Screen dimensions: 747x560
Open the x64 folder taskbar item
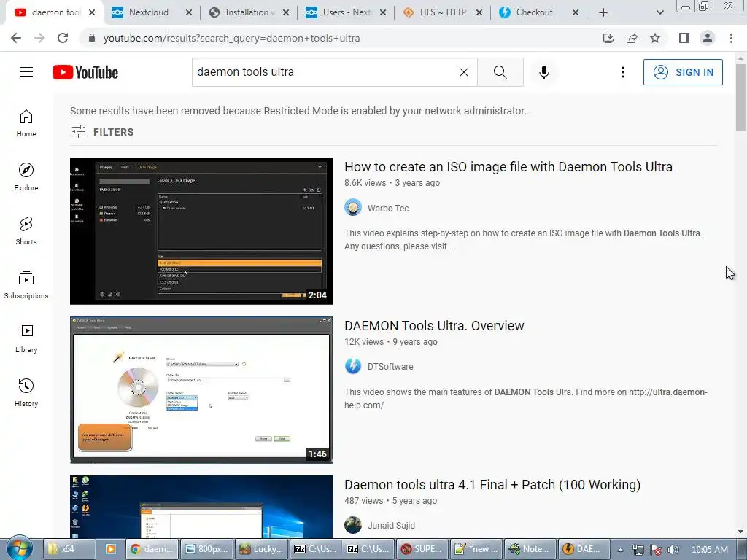coord(69,549)
